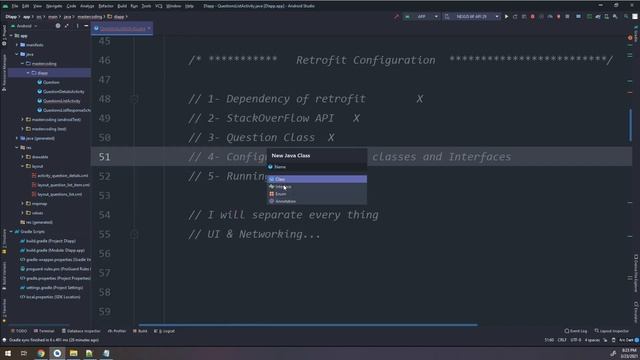Select the Question class in project tree
Image resolution: width=640 pixels, height=360 pixels.
[48, 82]
